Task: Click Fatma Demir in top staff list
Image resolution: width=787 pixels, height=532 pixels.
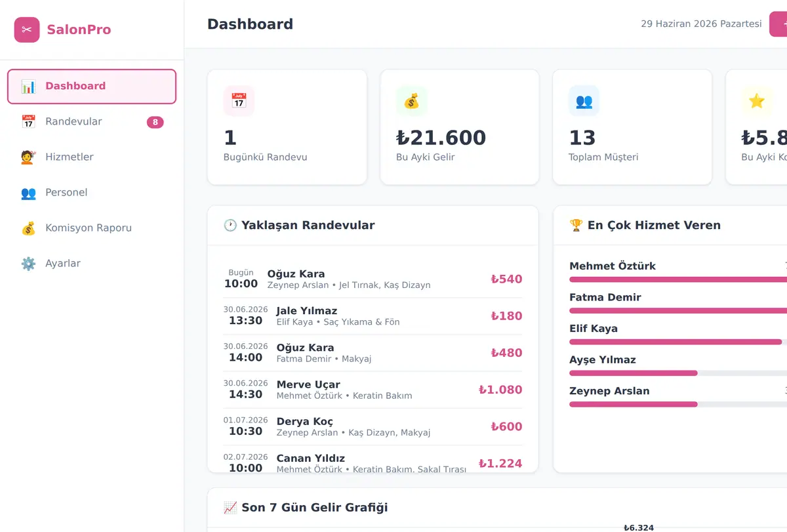Action: (x=605, y=298)
